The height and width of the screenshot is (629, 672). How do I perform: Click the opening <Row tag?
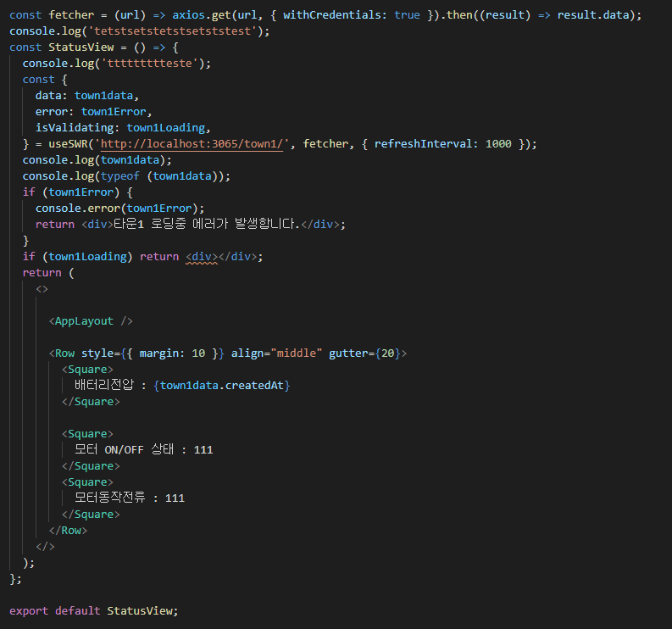[62, 353]
